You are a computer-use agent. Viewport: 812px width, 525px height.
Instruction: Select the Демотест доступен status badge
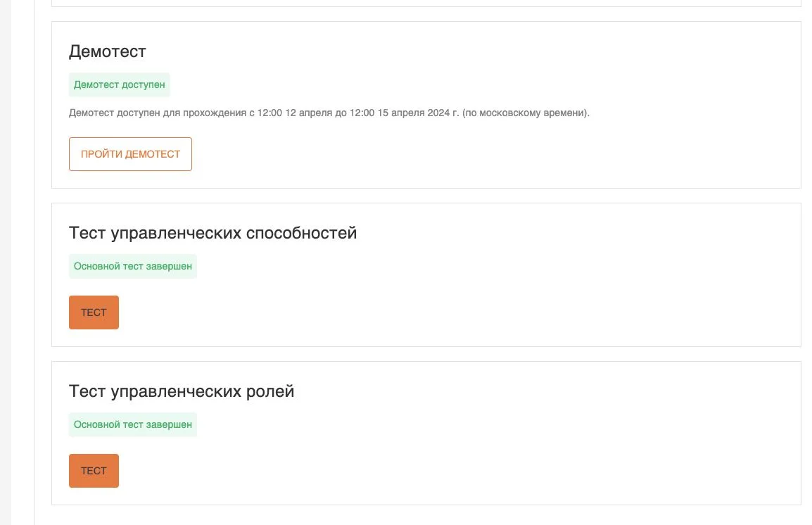point(120,84)
